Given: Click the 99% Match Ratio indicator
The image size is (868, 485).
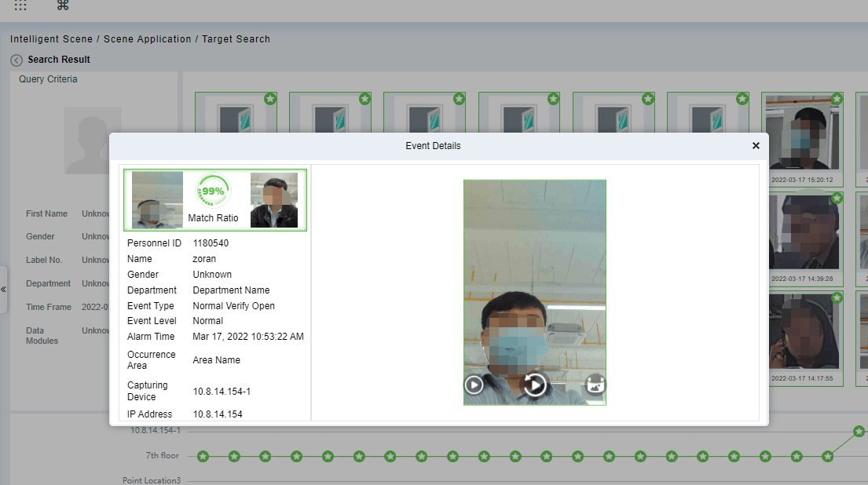Looking at the screenshot, I should 213,191.
